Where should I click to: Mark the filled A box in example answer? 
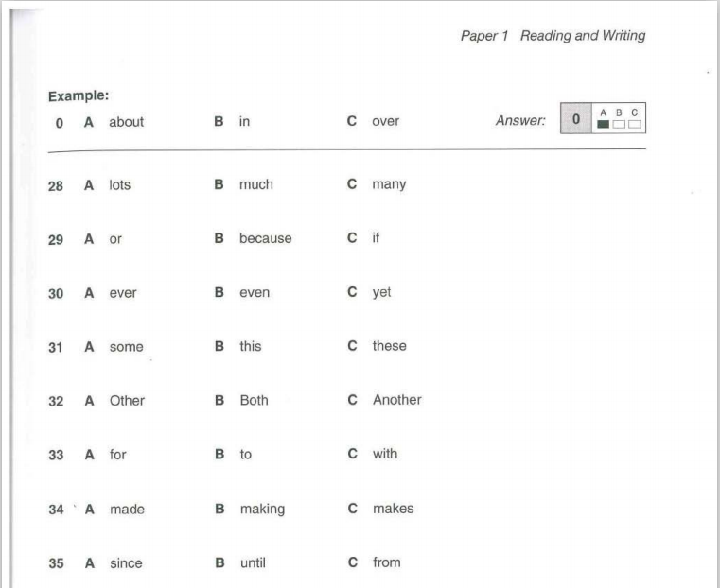point(603,124)
